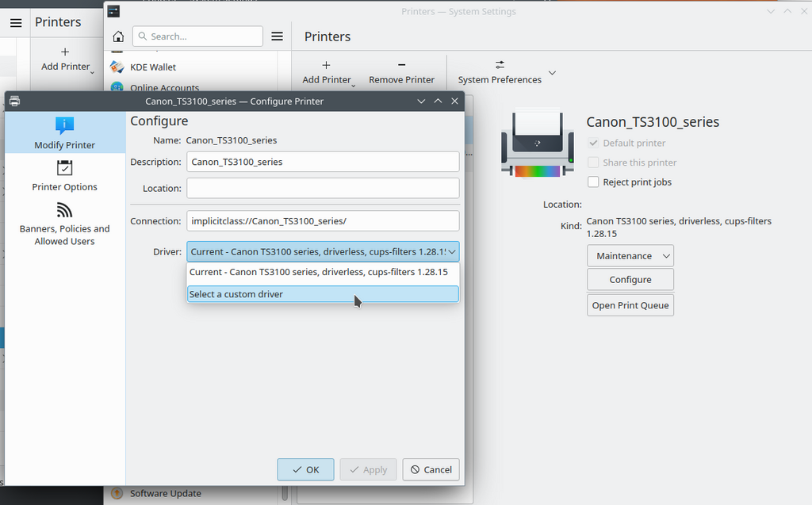The width and height of the screenshot is (812, 505).
Task: Click the home icon in System Settings
Action: [118, 36]
